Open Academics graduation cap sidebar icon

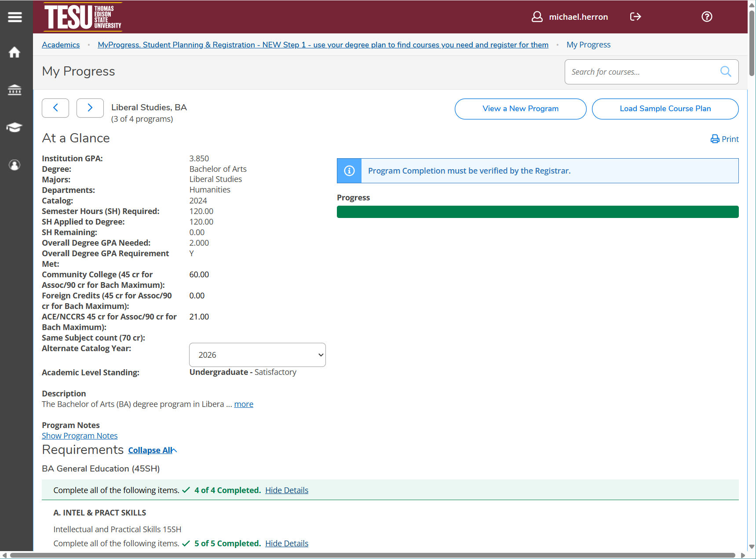[x=15, y=127]
